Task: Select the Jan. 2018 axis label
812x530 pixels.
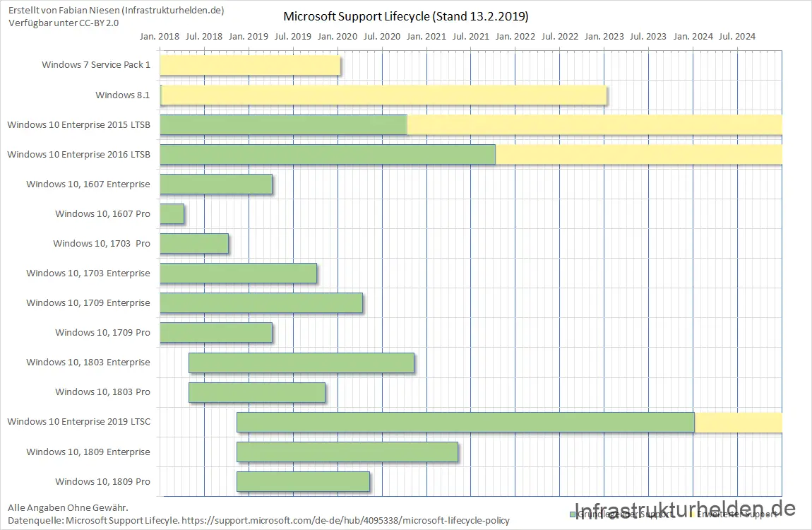Action: tap(160, 36)
